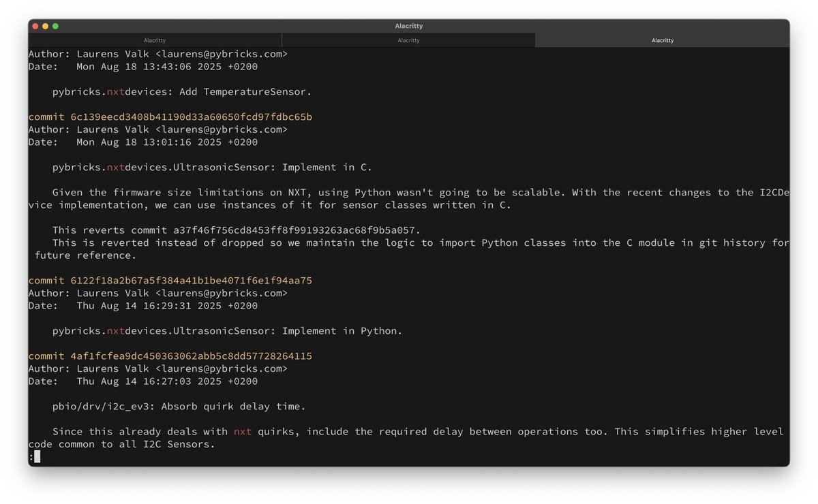Screen dimensions: 818x504
Task: Click 'This is reverted instead of dropped' line
Action: pos(421,243)
